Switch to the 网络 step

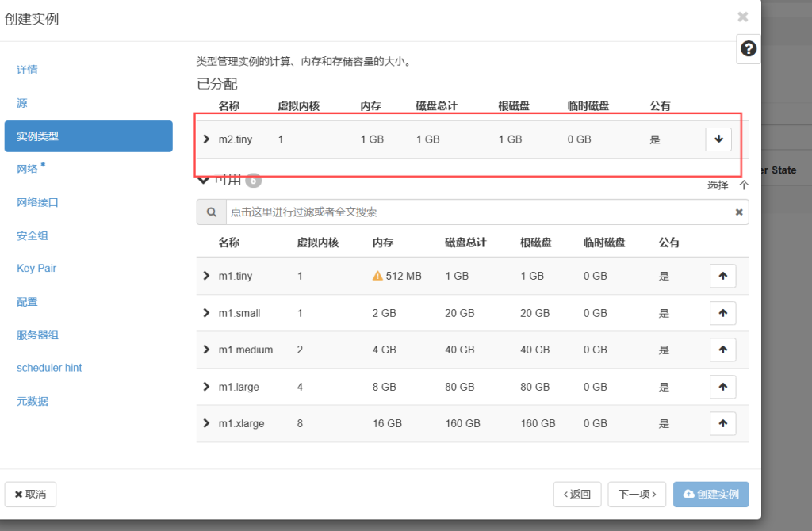coord(29,169)
